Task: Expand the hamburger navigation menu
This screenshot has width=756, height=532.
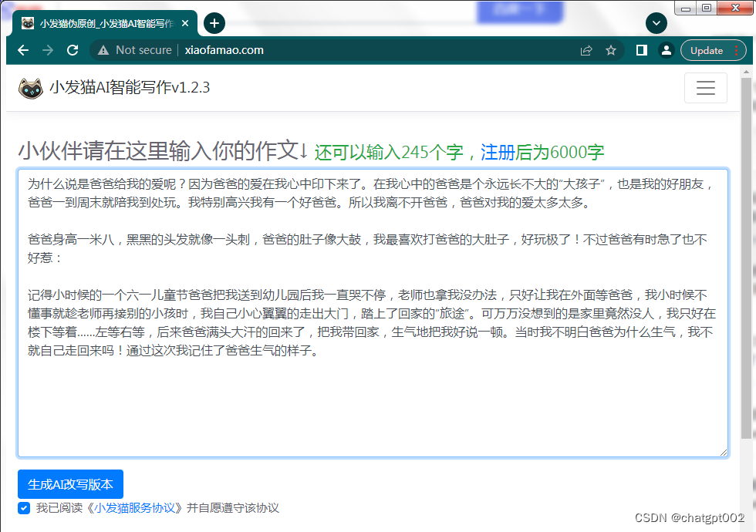Action: coord(705,88)
